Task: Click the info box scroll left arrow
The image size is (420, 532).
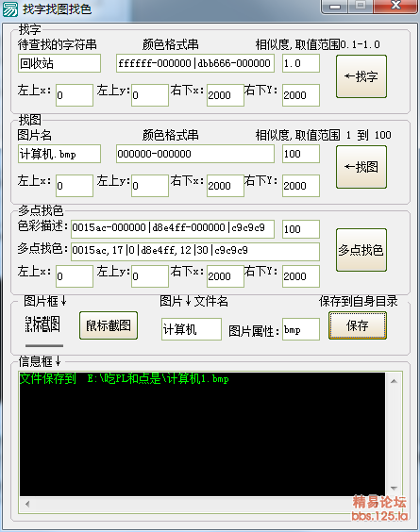Action: click(x=27, y=505)
